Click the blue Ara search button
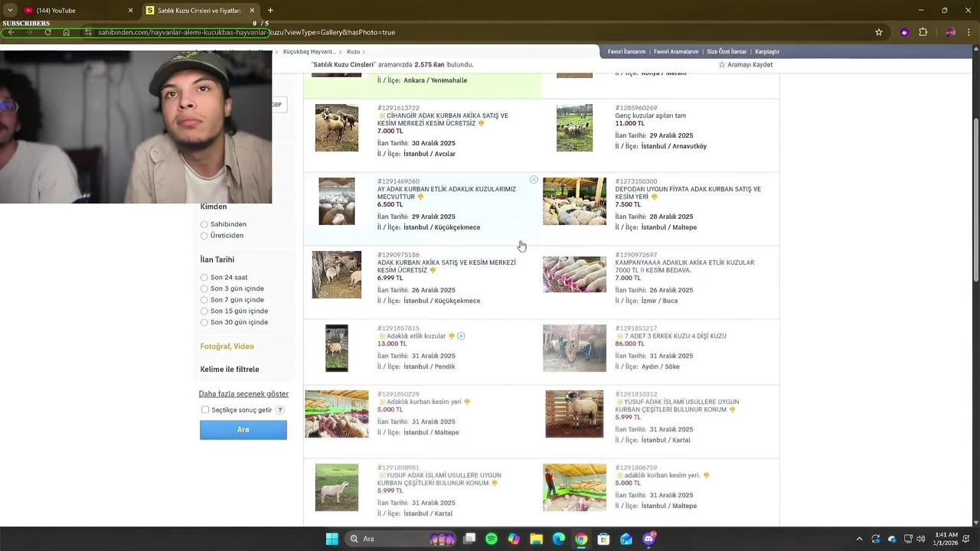The image size is (980, 551). tap(243, 430)
